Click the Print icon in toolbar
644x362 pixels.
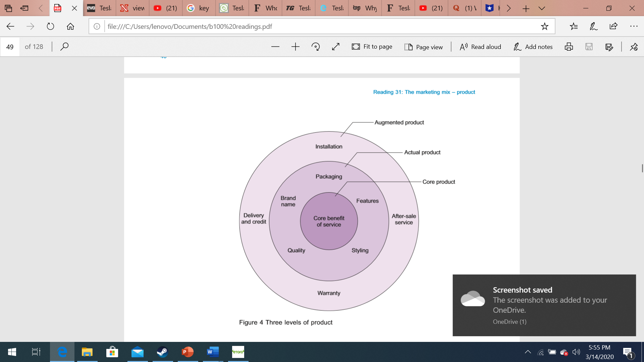pos(569,46)
